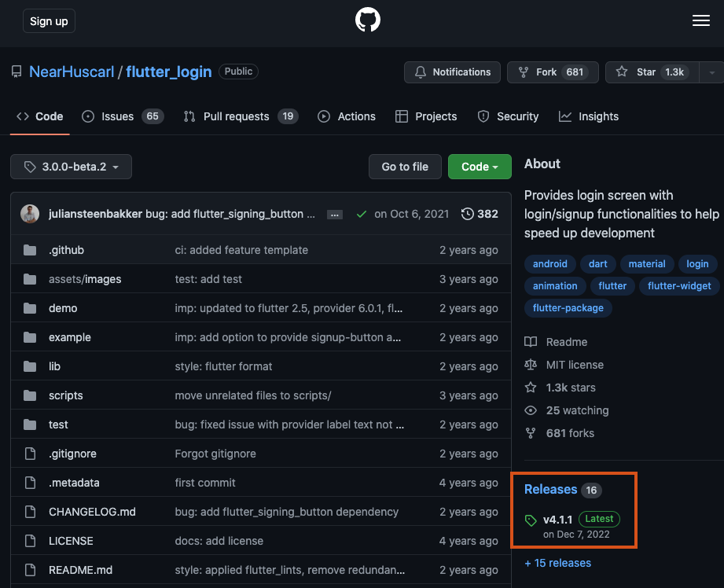
Task: Open the 'Forgot gitignore' commit message
Action: coord(215,454)
